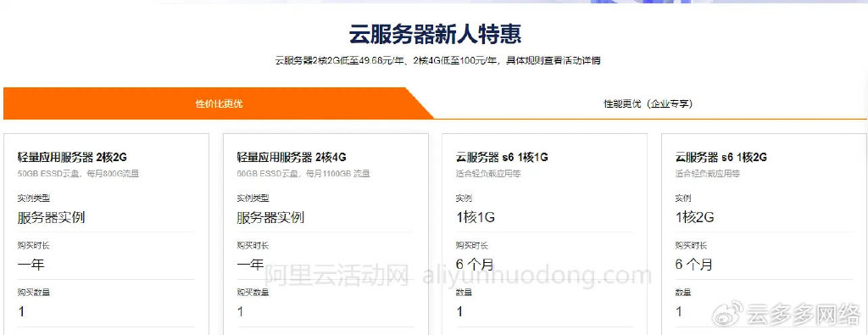Click 购买时长 label in the 2核4G card
This screenshot has height=335, width=868.
[x=253, y=245]
